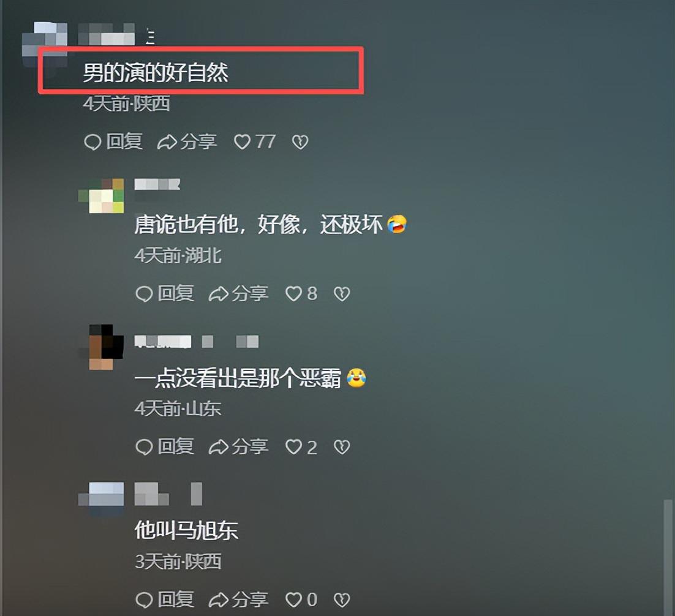This screenshot has width=675, height=616.
Task: Dislike the 一点没看出是那个恶霸 comment
Action: [342, 447]
